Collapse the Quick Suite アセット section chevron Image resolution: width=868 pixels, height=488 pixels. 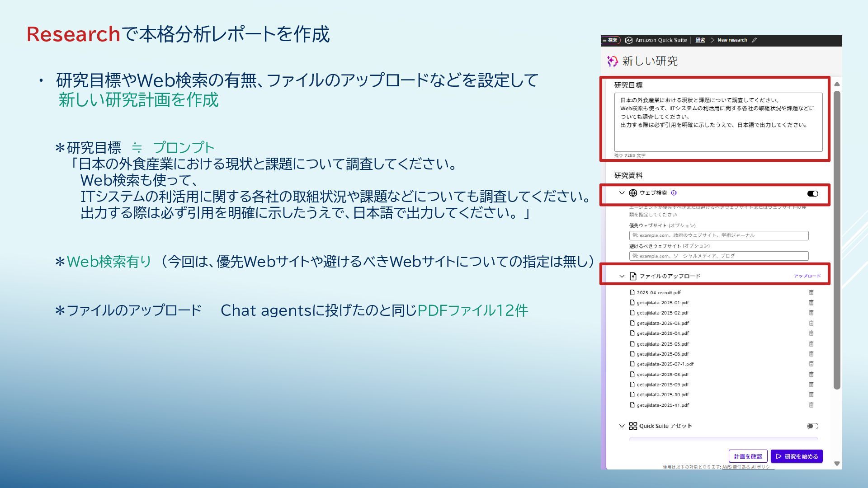click(x=622, y=426)
